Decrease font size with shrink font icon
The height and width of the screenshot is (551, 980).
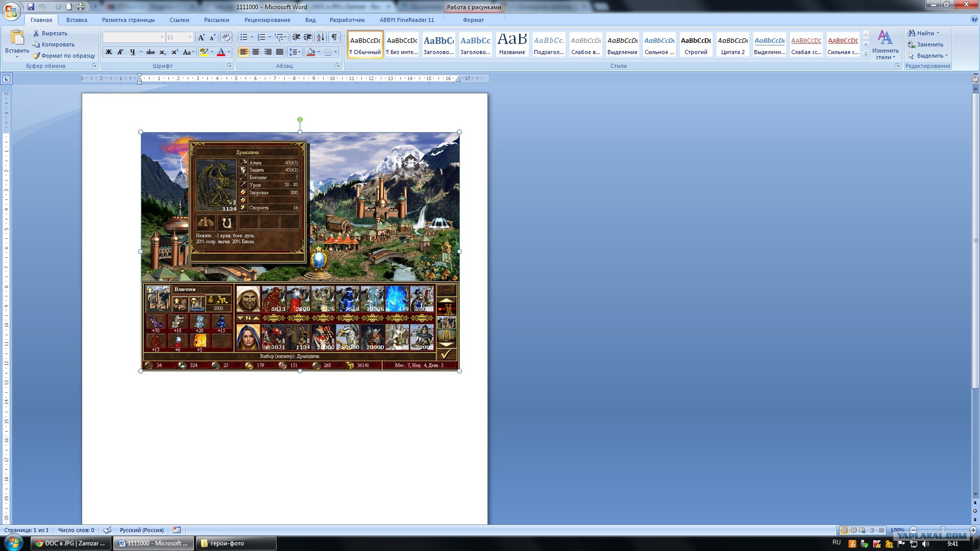(212, 37)
